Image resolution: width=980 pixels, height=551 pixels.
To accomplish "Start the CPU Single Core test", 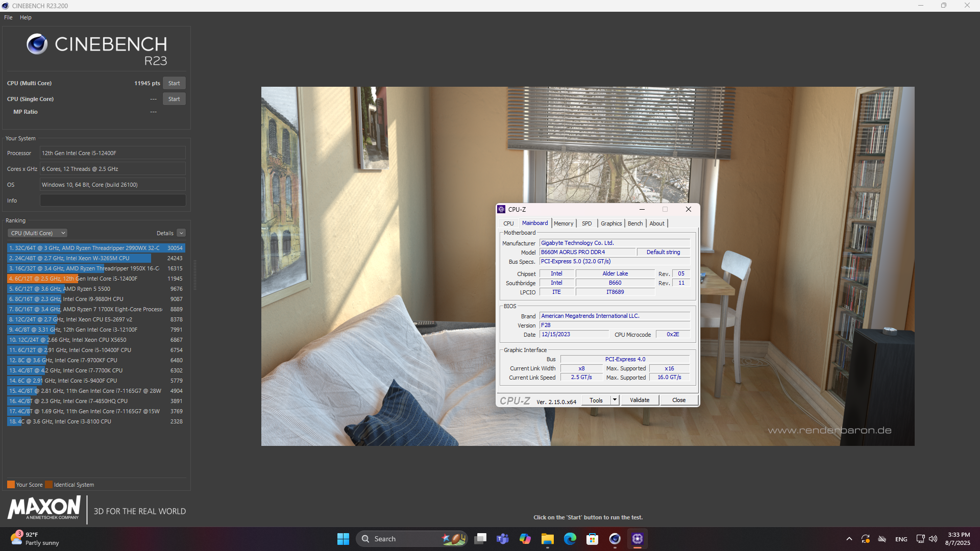I will pyautogui.click(x=174, y=99).
